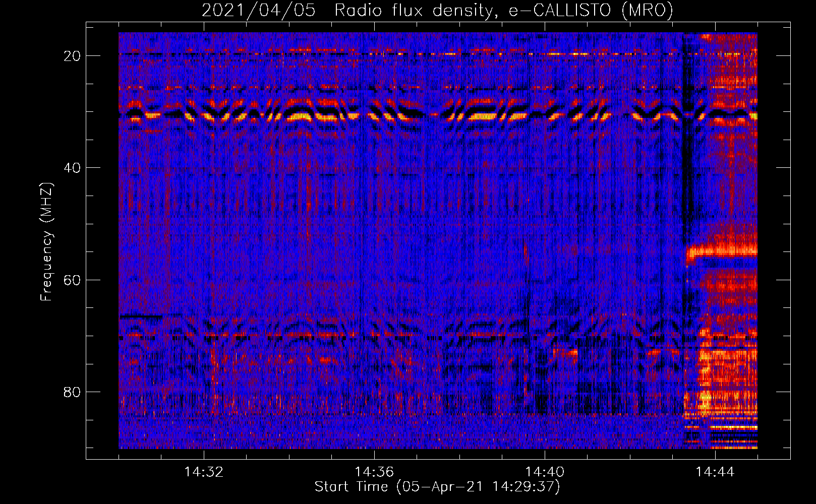Click the '14:40' time tick label
This screenshot has width=816, height=504.
click(x=545, y=472)
